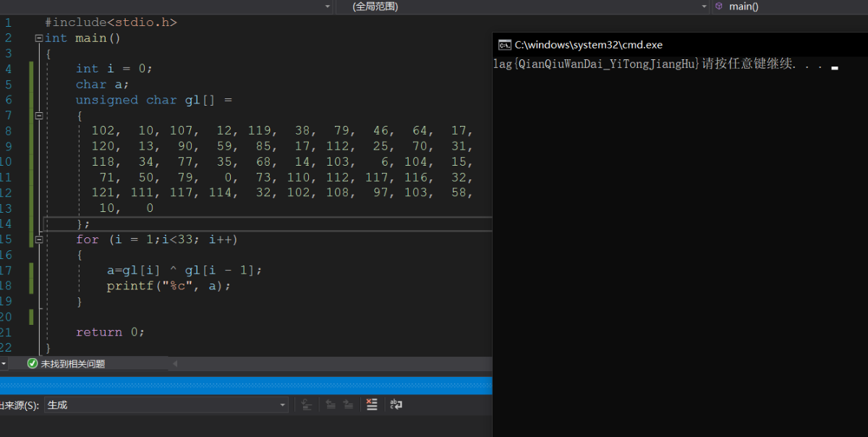The image size is (868, 437).
Task: Click the array row starting with 118
Action: (x=282, y=161)
